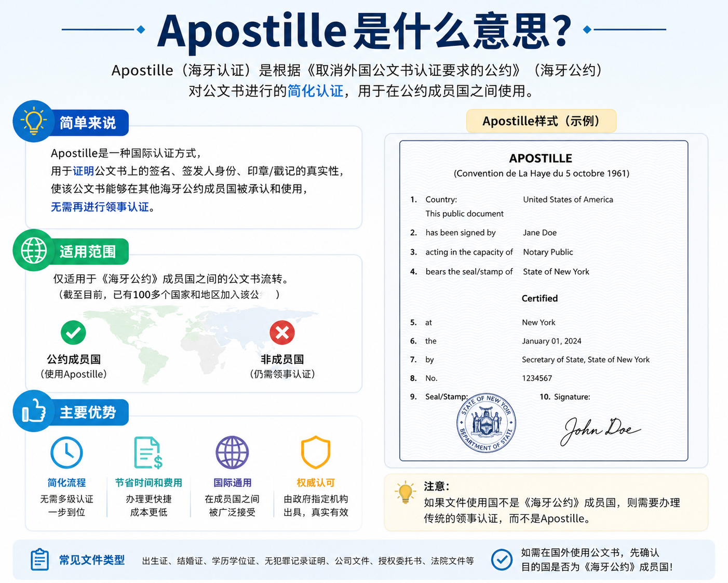Click the 权威认可 heading
728x583 pixels.
(x=316, y=483)
